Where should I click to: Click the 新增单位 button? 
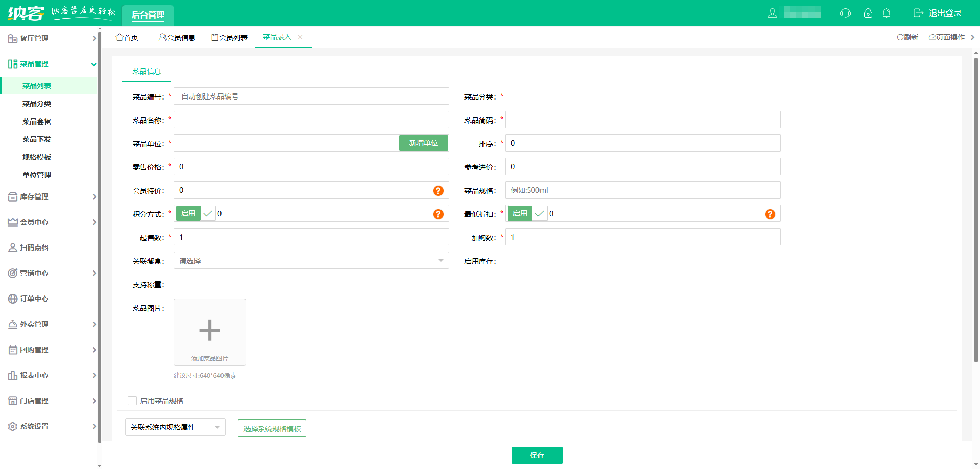[423, 143]
